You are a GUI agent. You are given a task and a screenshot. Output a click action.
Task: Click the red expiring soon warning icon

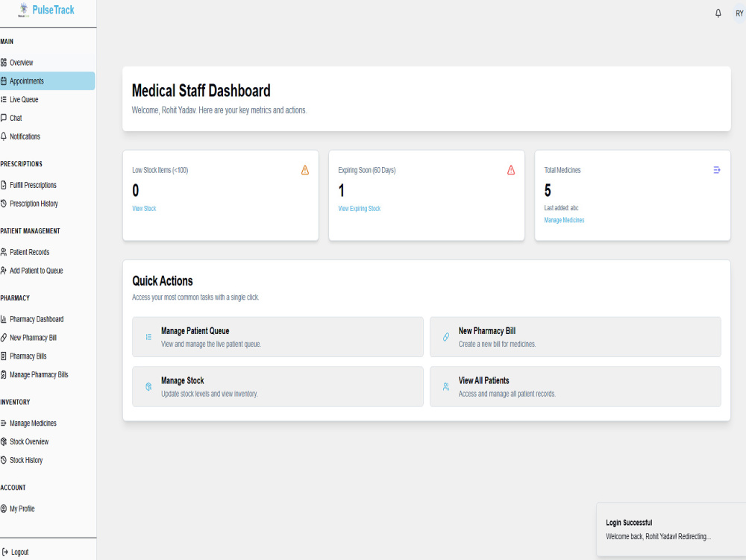[511, 170]
